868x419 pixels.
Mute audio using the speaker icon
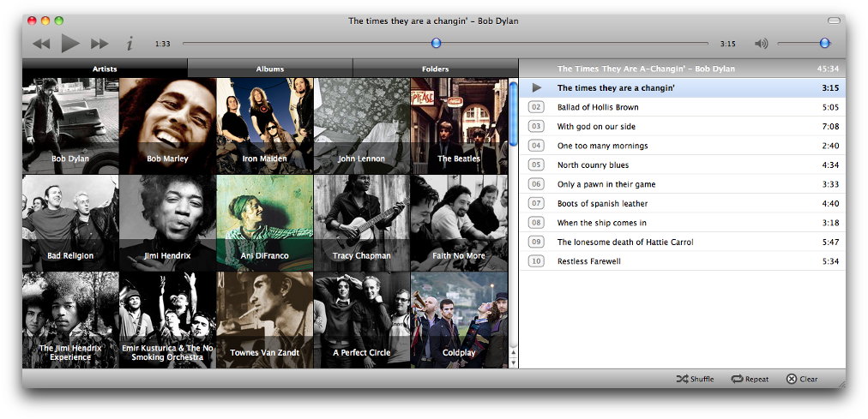[x=761, y=44]
